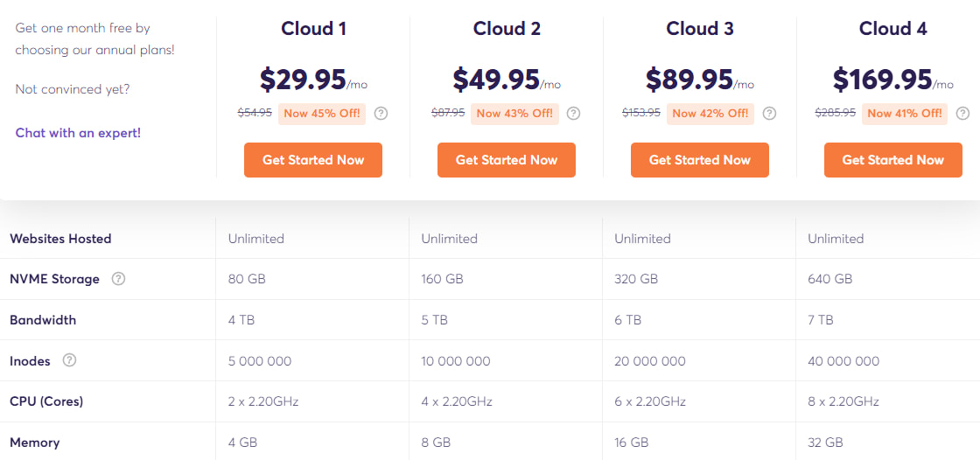The width and height of the screenshot is (980, 460).
Task: Click the help icon beside Cloud 2 discount
Action: click(x=573, y=114)
